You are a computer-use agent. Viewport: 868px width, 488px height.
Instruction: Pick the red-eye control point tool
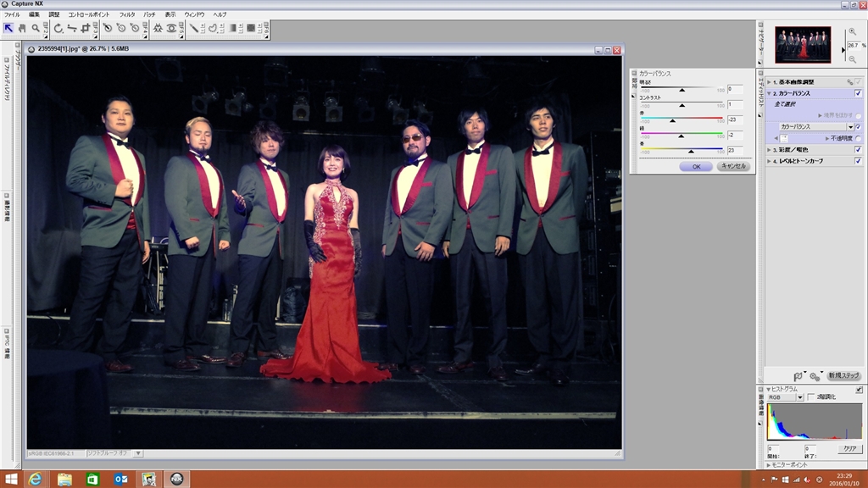(172, 28)
